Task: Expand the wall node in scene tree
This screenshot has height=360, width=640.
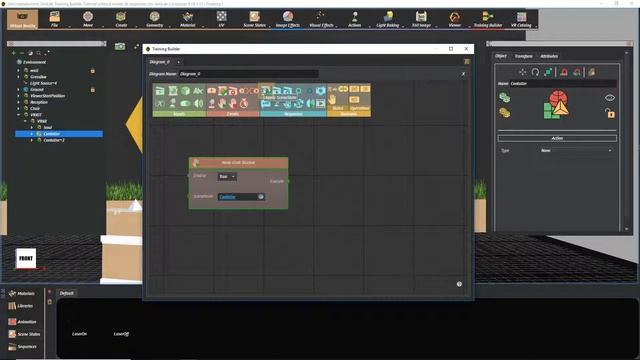Action: point(18,71)
